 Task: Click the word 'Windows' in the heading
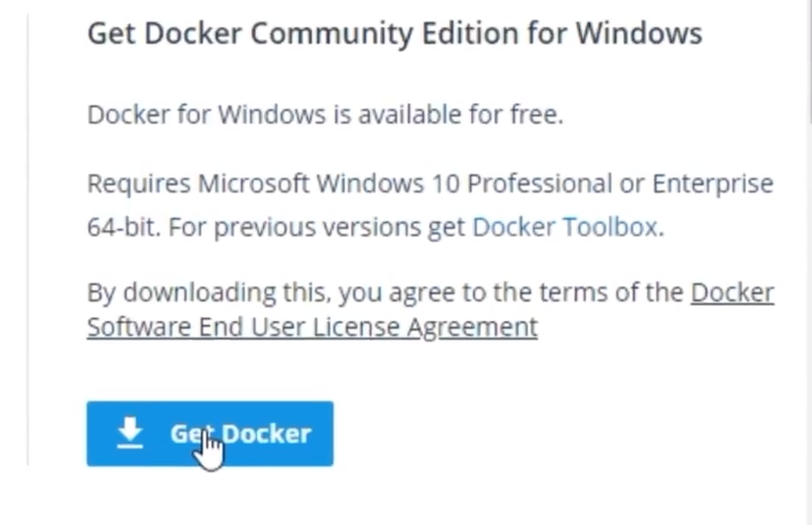639,34
